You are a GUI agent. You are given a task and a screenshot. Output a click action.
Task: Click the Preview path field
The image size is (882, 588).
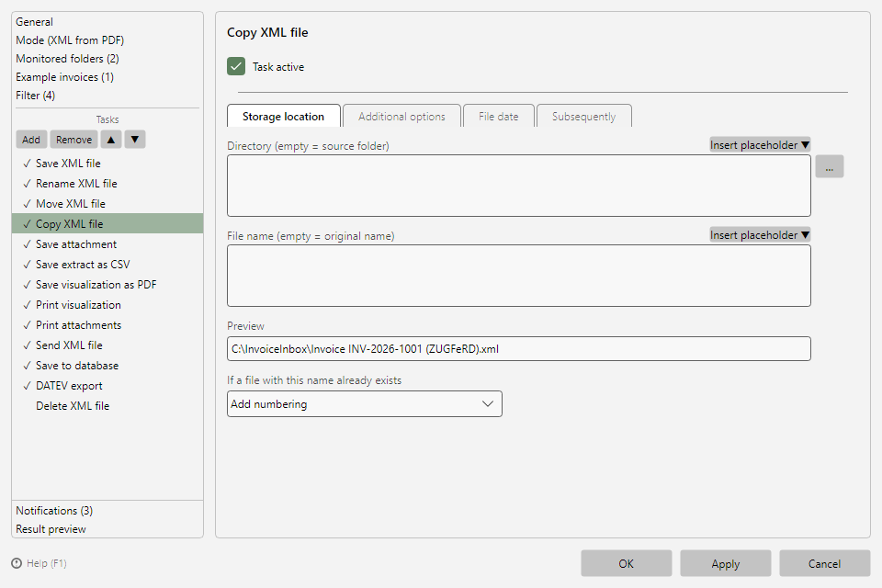coord(518,349)
